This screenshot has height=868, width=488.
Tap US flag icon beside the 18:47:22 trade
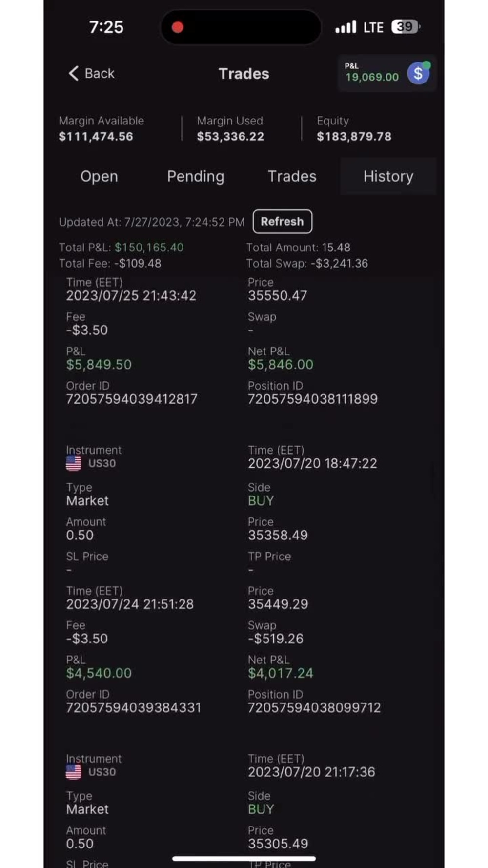tap(74, 463)
